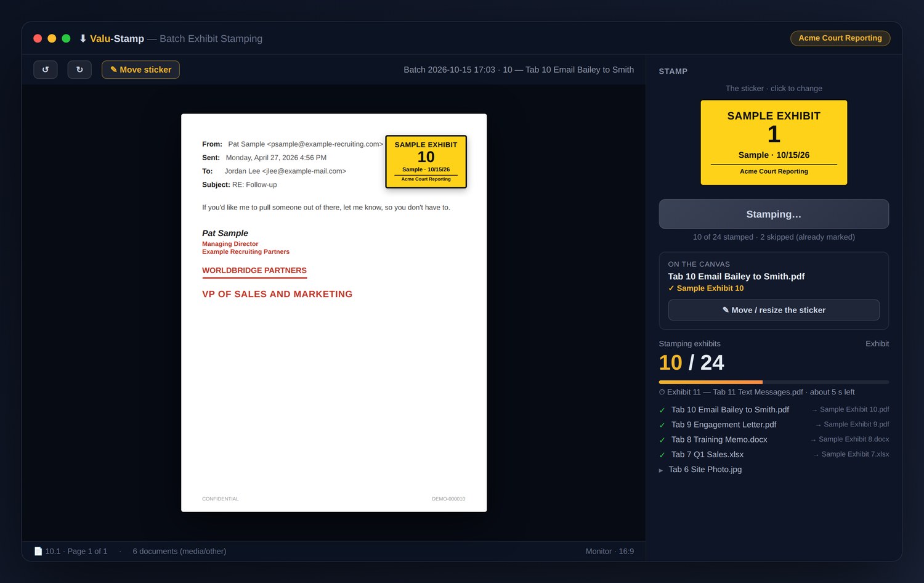Click the green macOS window button
This screenshot has height=583, width=924.
(x=66, y=38)
